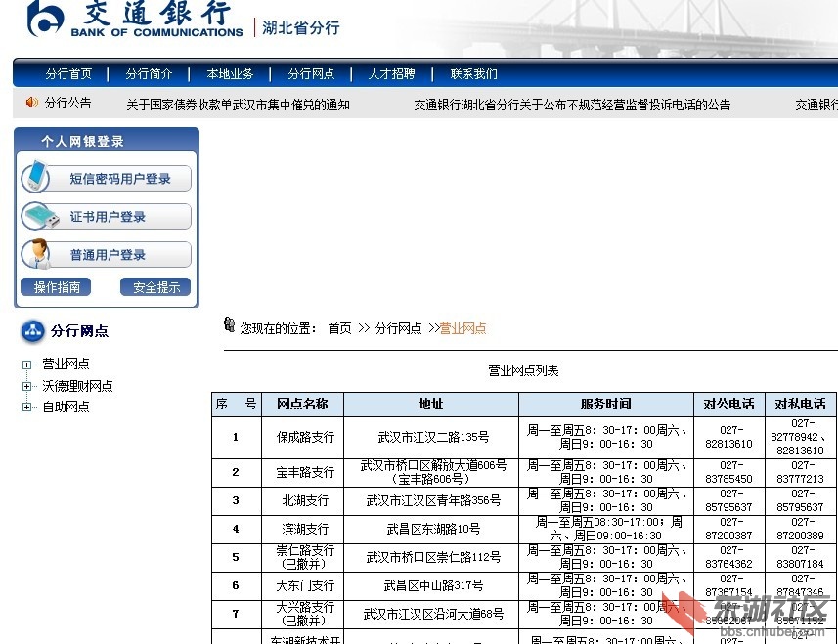Select the 沃德理财网点 tree label
Image resolution: width=838 pixels, height=644 pixels.
pyautogui.click(x=77, y=386)
